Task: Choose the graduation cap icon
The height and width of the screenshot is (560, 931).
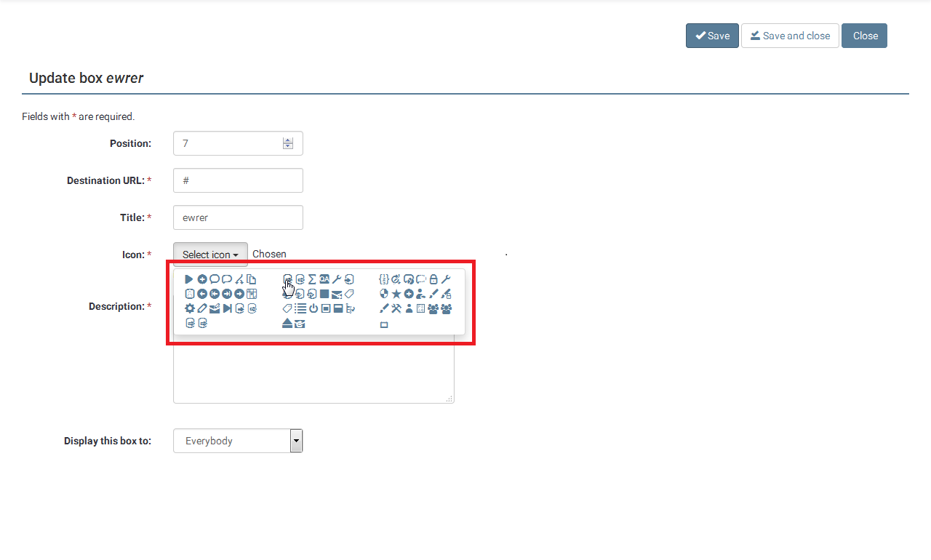Action: pos(300,324)
